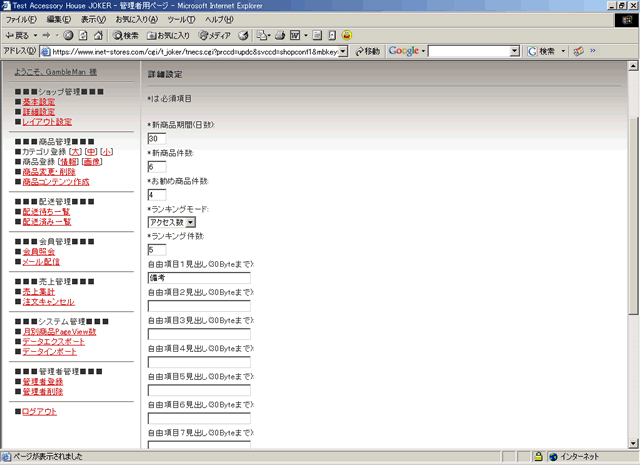Click the 自由項目1見出し field containing 備考

coord(198,277)
